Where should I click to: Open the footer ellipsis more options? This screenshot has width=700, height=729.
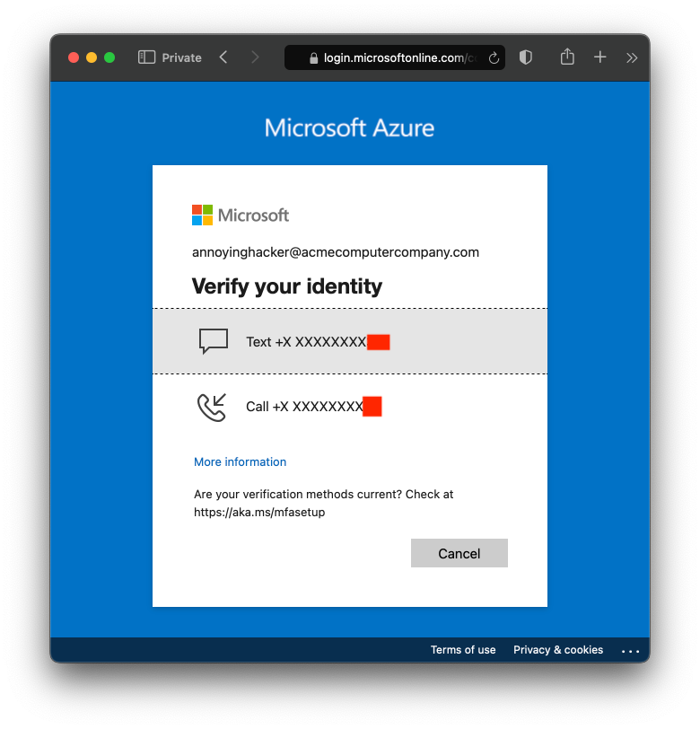tap(630, 652)
